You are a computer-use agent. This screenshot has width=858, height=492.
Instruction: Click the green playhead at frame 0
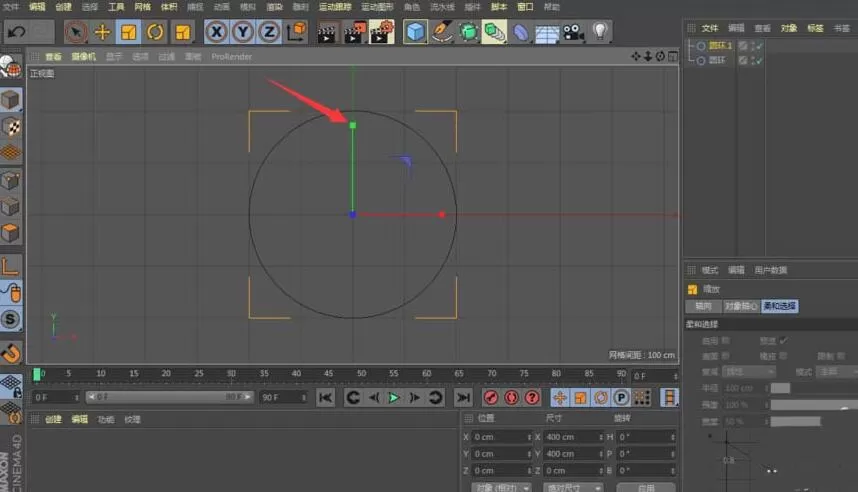37,374
